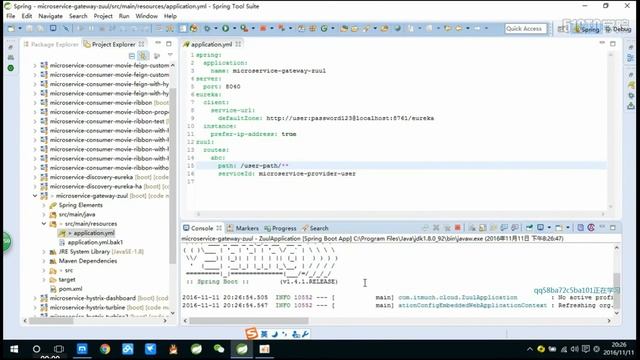Click the Open Type toolbar icon
Screen dimensions: 640x360
(x=344, y=29)
